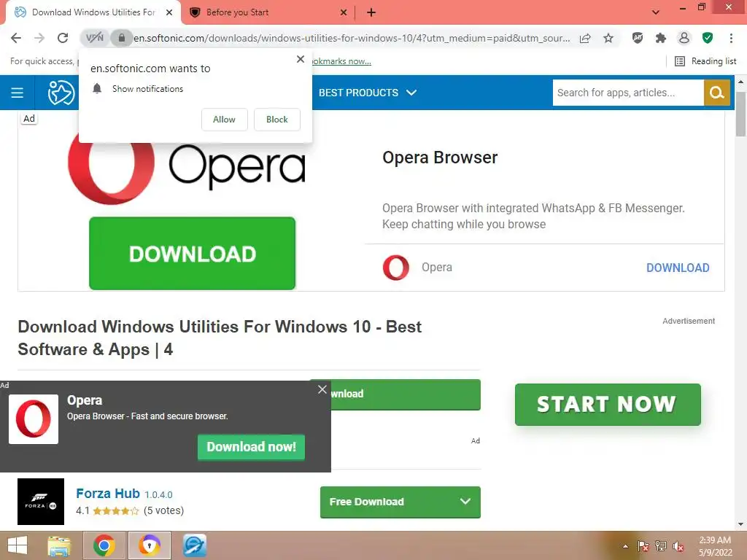Click the scrollbar down arrow

coord(741,524)
